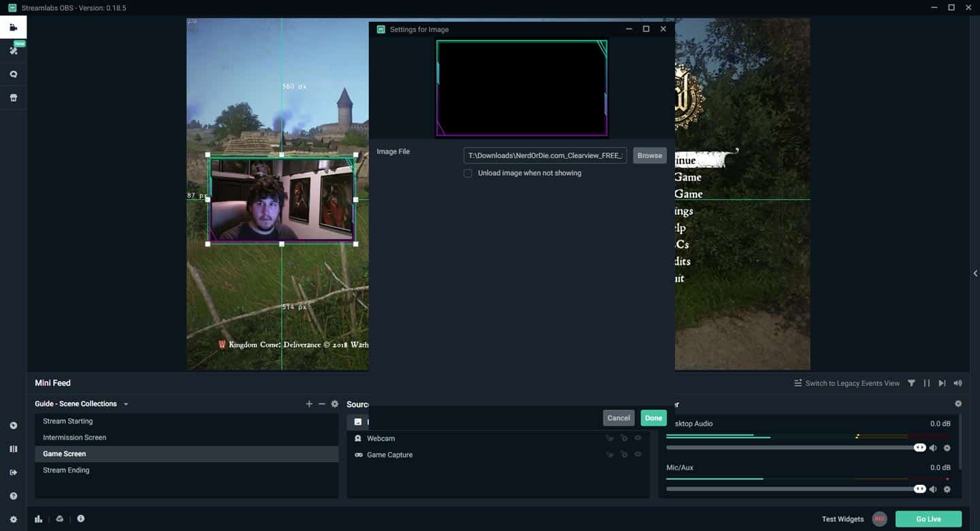
Task: Open the Cloudbot chat icon in the sidebar
Action: 13,74
